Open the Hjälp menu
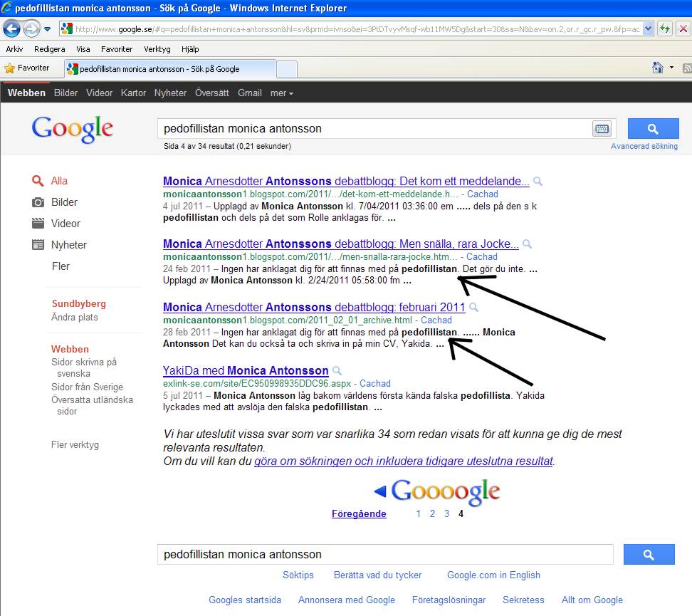The image size is (692, 616). tap(190, 49)
